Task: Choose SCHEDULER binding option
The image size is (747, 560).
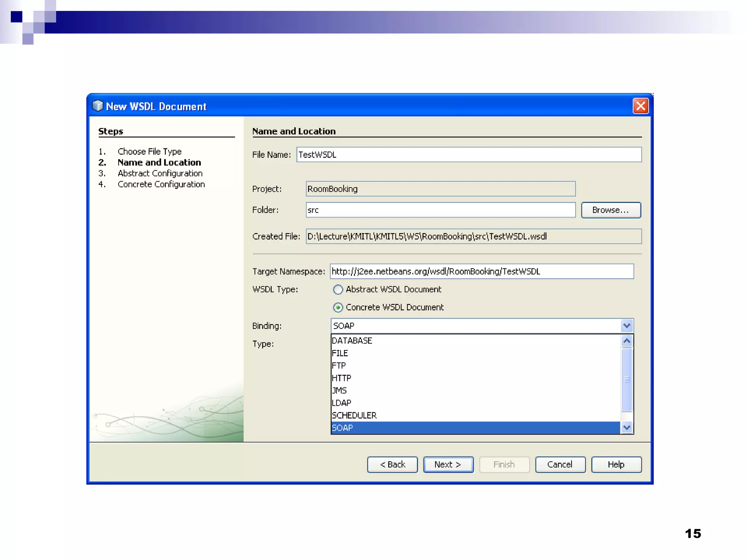Action: pyautogui.click(x=354, y=415)
